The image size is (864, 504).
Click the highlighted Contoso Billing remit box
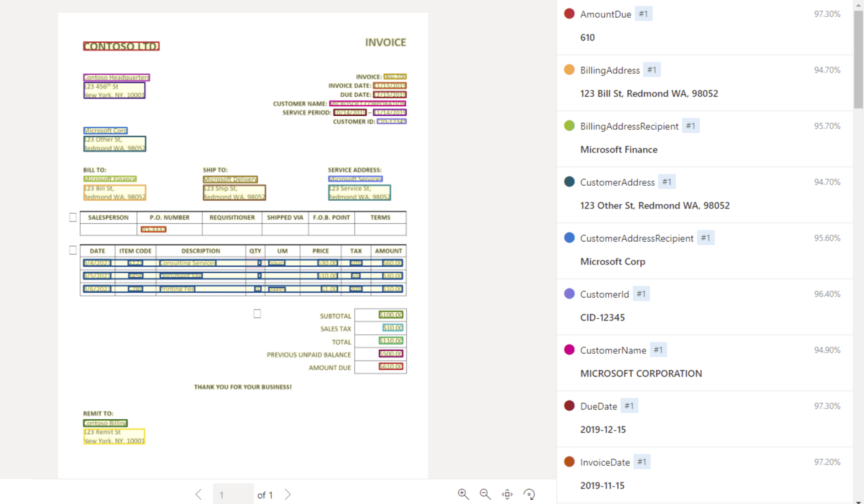pyautogui.click(x=105, y=423)
